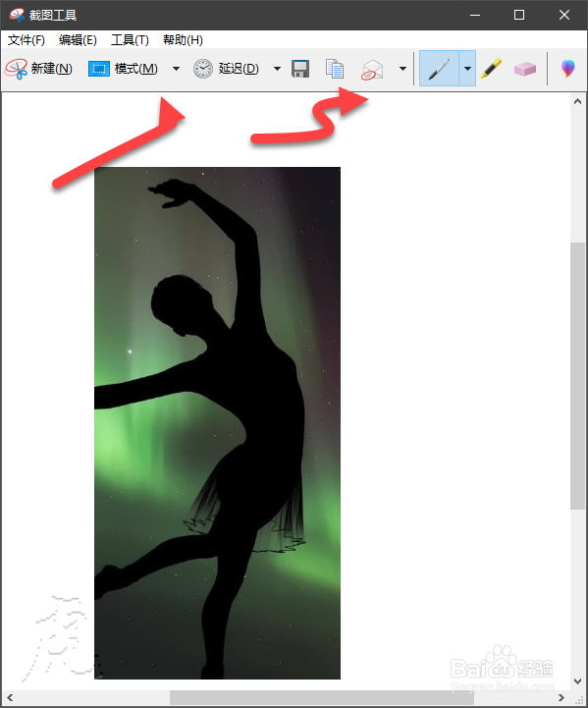Select the Pen tool
588x708 pixels.
coord(439,69)
